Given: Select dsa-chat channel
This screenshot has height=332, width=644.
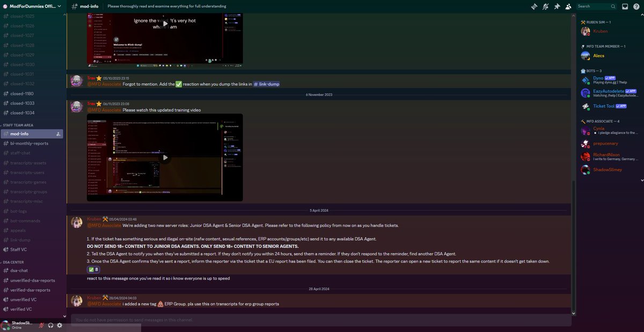Looking at the screenshot, I should pyautogui.click(x=32, y=271).
